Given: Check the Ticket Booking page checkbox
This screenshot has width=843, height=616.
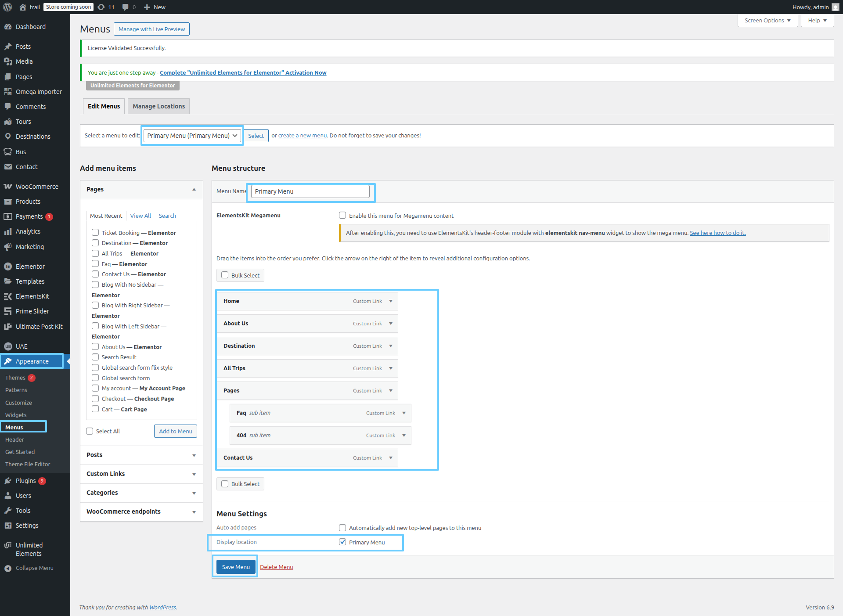Looking at the screenshot, I should [x=95, y=232].
